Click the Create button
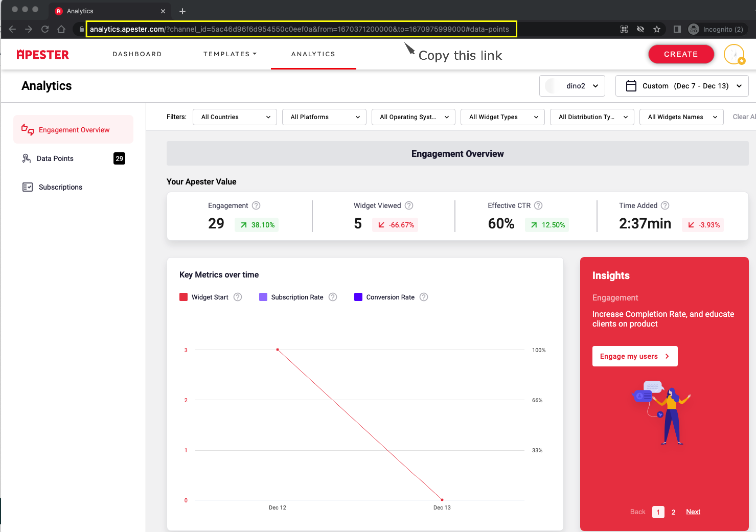 681,54
